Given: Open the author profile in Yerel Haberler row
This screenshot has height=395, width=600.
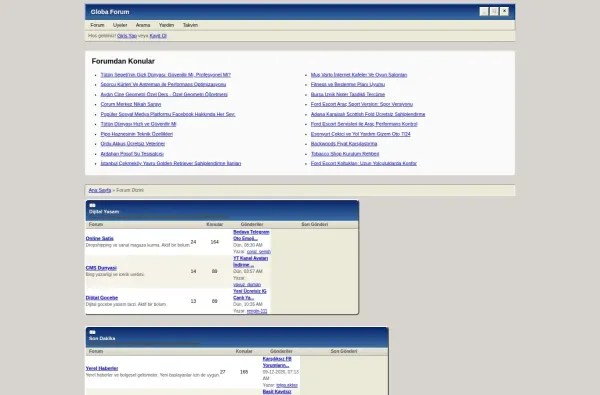Looking at the screenshot, I should 287,385.
